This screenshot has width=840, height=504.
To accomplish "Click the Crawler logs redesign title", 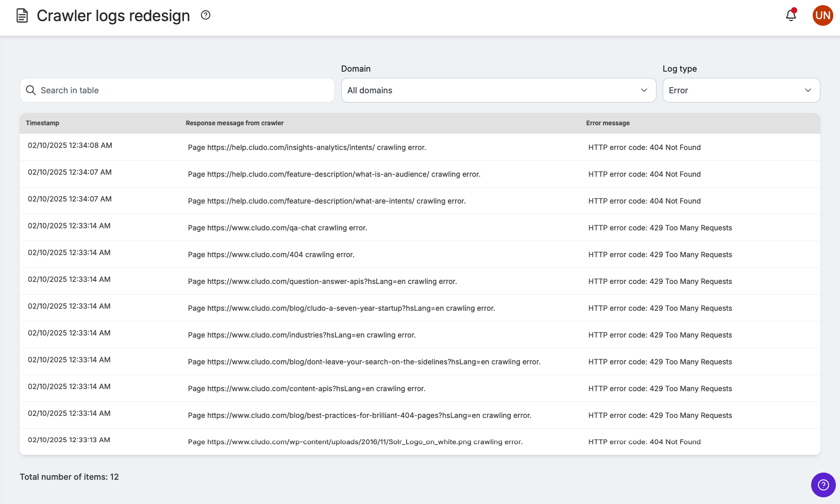I will (112, 15).
